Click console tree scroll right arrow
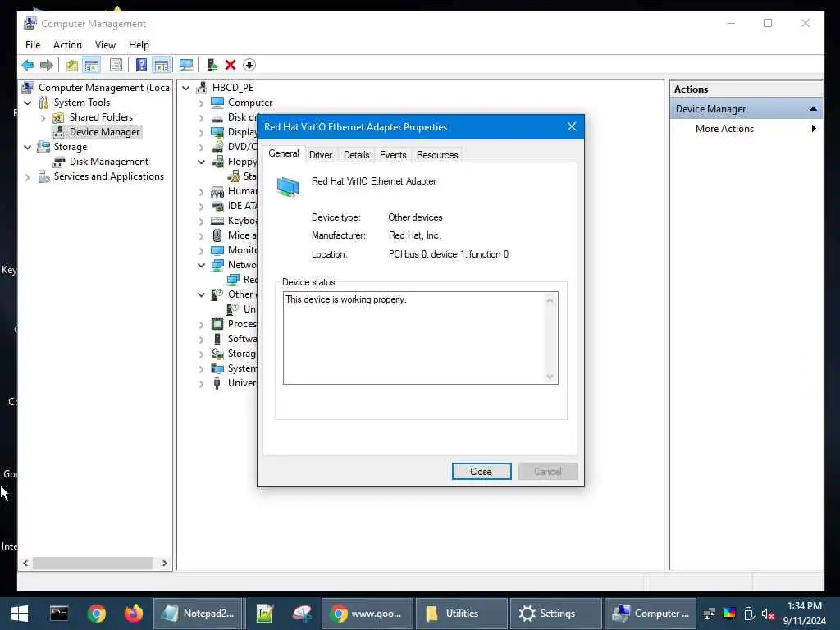840x630 pixels. (164, 563)
